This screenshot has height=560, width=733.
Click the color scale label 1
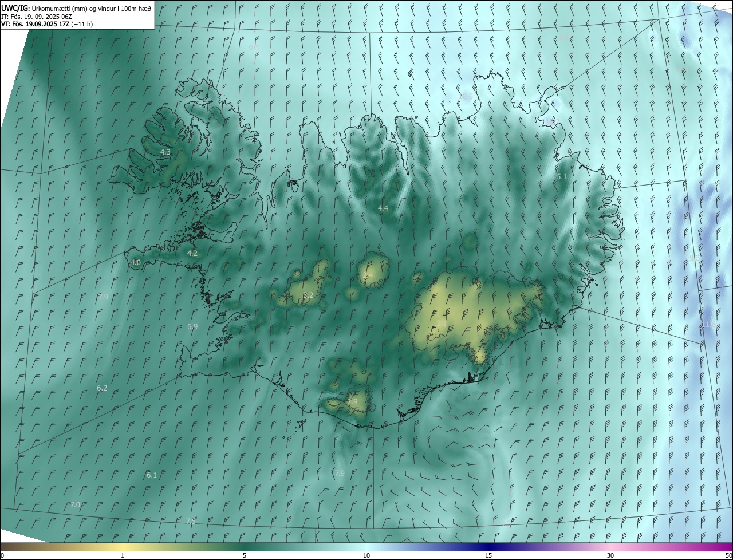[x=123, y=556]
